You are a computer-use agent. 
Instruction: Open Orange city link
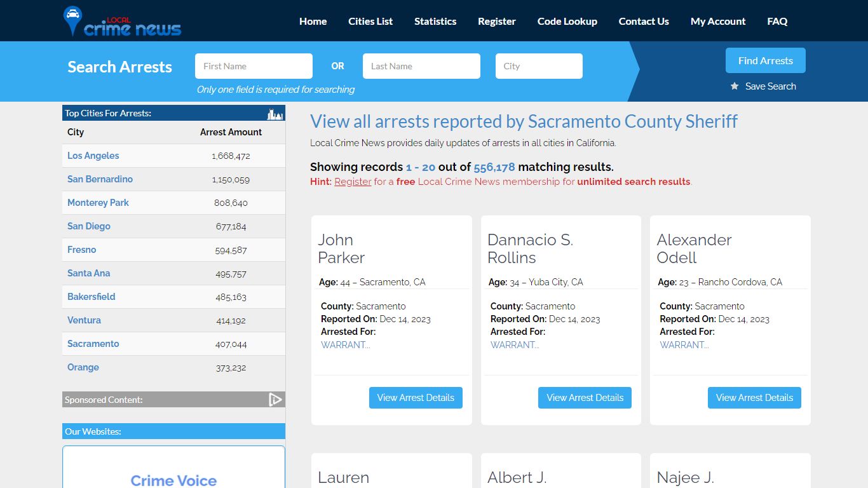tap(83, 367)
